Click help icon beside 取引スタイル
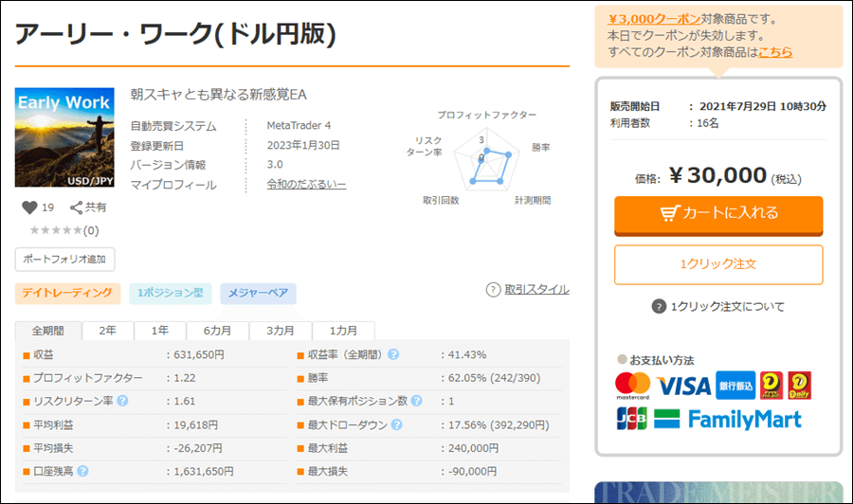The width and height of the screenshot is (853, 504). tap(493, 290)
